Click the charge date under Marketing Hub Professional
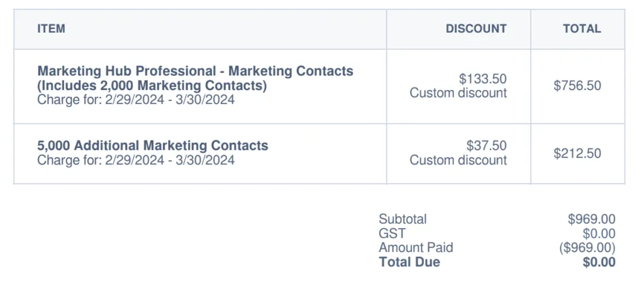The height and width of the screenshot is (296, 644). click(x=136, y=100)
